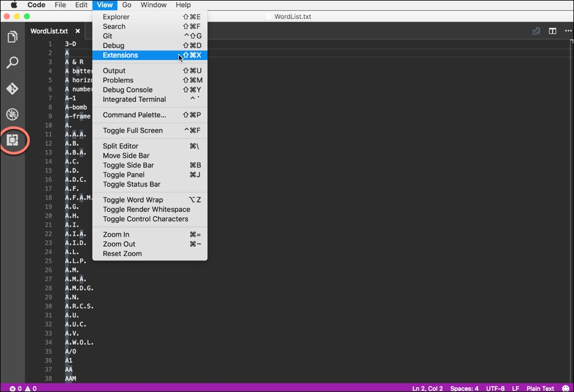Open the Go menu
The height and width of the screenshot is (392, 574).
127,5
